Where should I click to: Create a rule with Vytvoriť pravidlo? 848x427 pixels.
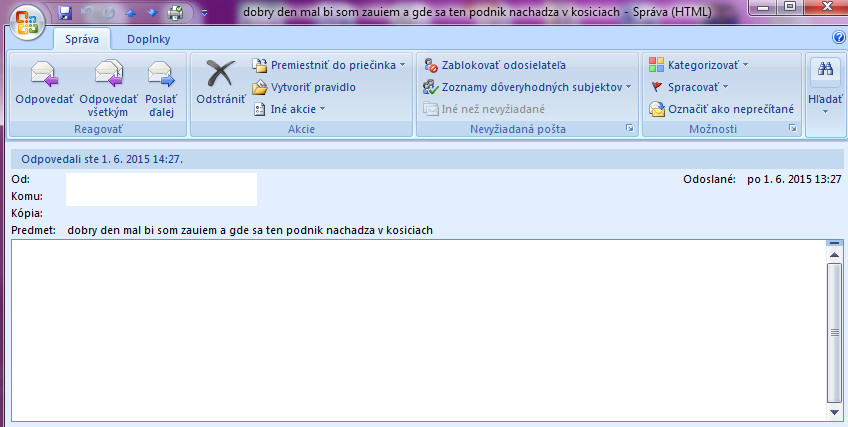coord(304,87)
